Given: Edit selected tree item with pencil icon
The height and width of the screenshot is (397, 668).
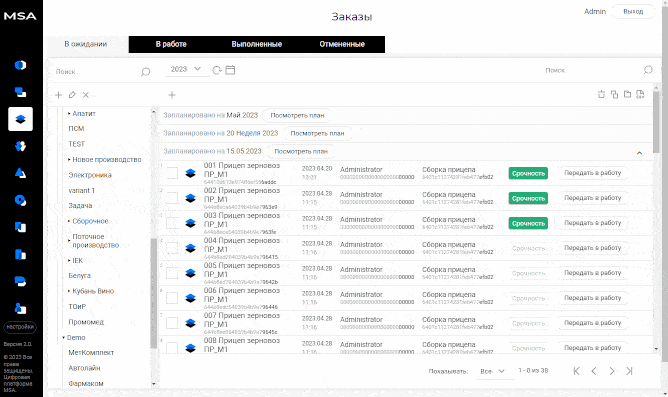Looking at the screenshot, I should coord(72,95).
